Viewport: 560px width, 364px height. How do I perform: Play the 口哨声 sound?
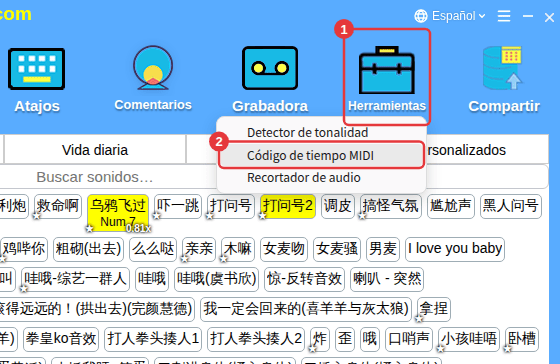409,339
